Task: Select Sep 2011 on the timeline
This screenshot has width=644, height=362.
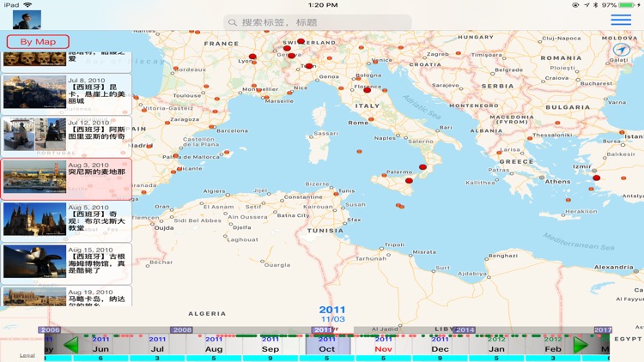Action: pyautogui.click(x=270, y=345)
